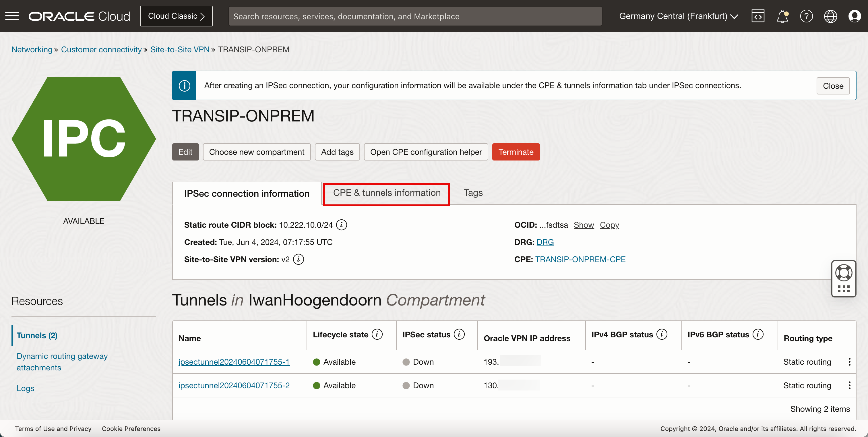Open the language globe icon

pos(830,16)
